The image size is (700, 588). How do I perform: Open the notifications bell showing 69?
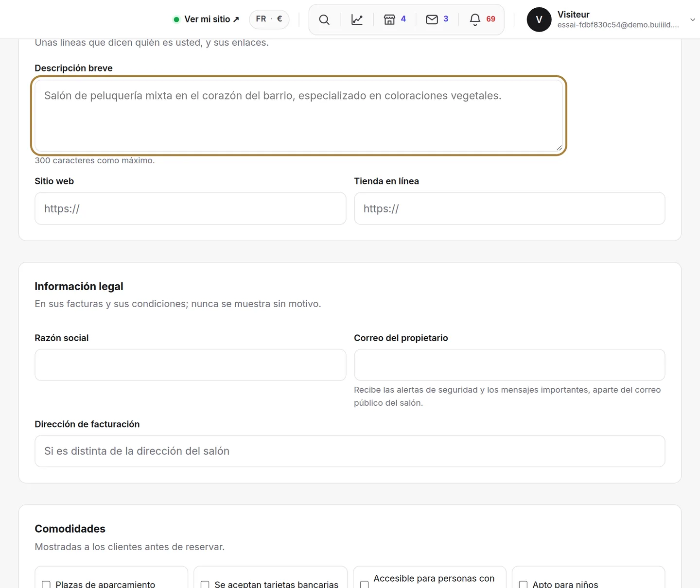[x=482, y=19]
